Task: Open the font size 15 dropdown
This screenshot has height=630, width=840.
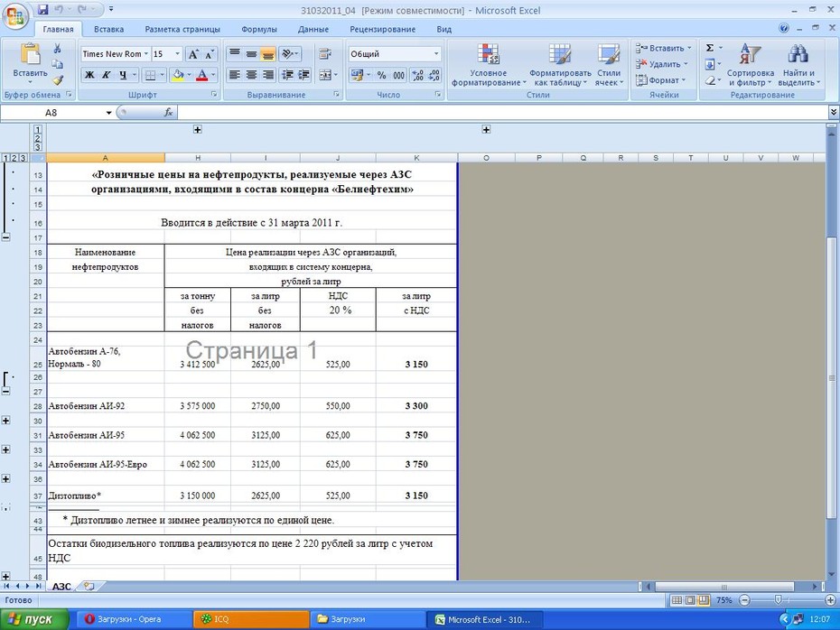Action: [x=177, y=54]
